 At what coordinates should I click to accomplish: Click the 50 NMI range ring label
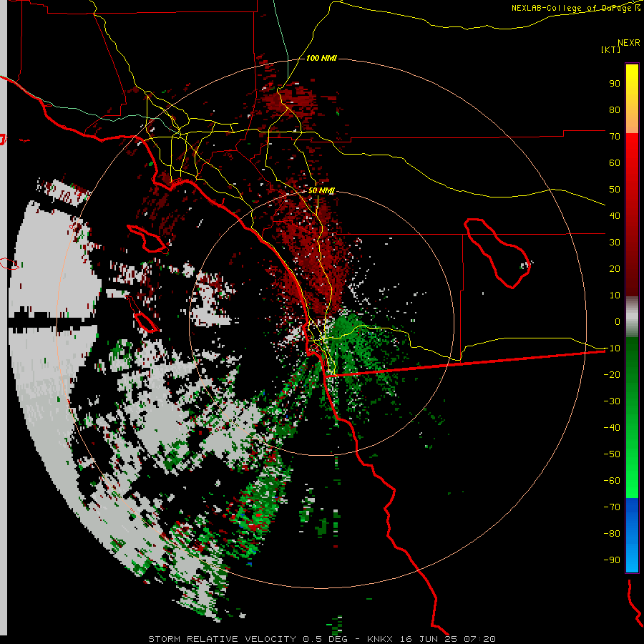(x=321, y=190)
